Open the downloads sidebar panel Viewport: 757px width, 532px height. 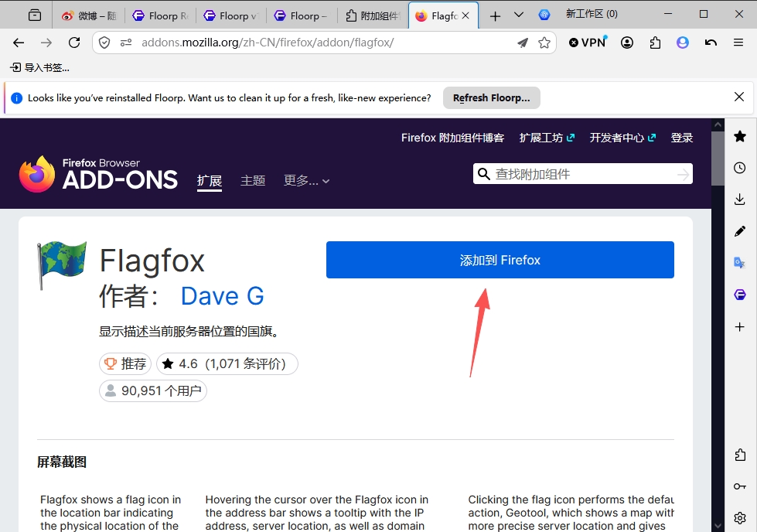pyautogui.click(x=740, y=199)
